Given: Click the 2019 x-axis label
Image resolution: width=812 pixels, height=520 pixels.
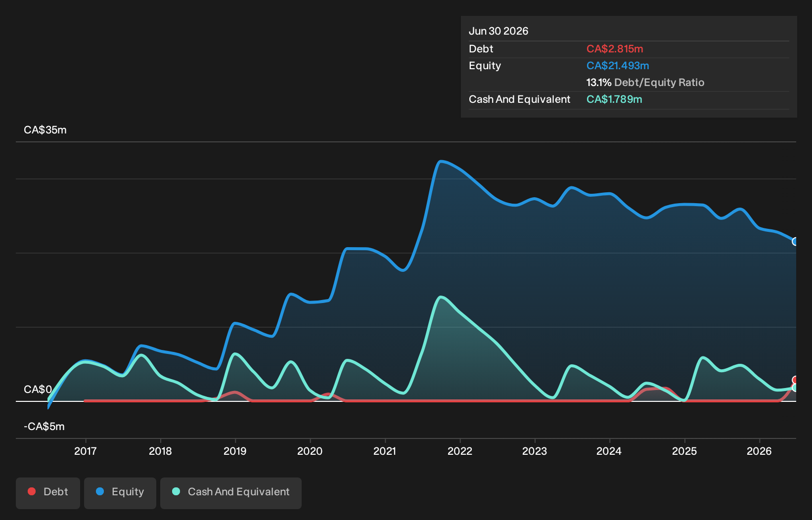Looking at the screenshot, I should click(x=235, y=451).
